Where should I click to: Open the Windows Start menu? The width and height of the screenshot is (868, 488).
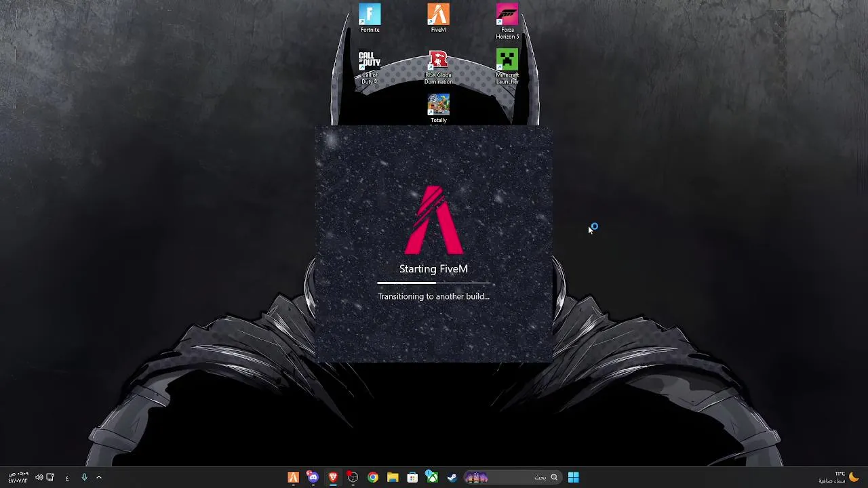573,477
